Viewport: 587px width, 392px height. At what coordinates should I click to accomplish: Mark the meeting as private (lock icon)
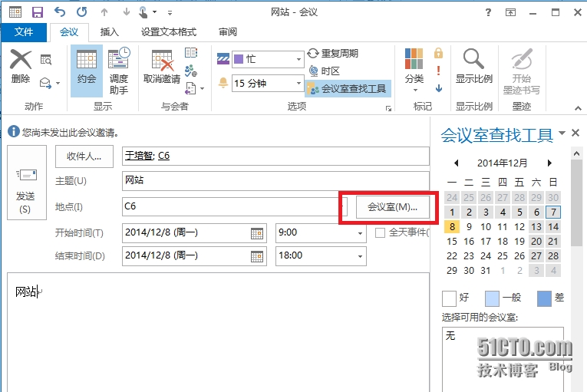coord(438,53)
